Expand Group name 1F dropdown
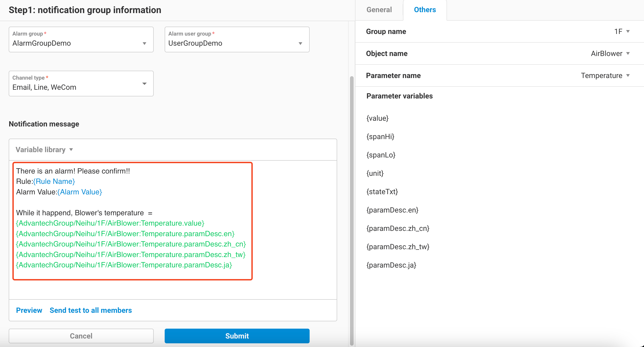This screenshot has width=644, height=347. 622,31
